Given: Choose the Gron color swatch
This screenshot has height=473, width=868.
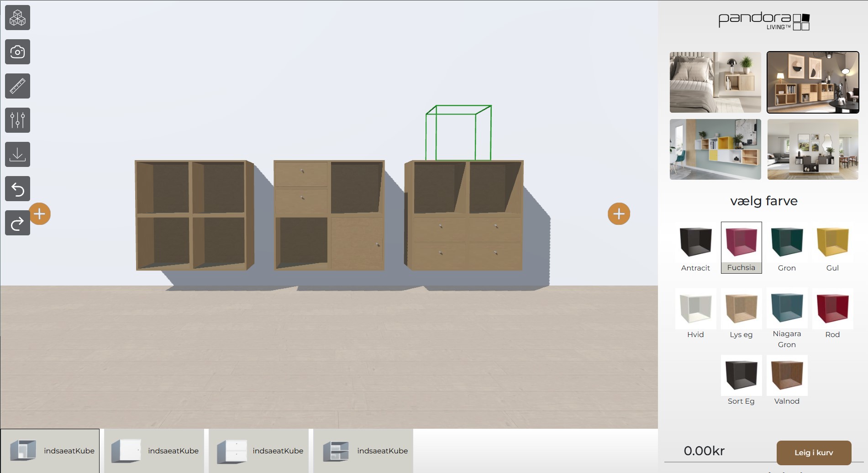Looking at the screenshot, I should [787, 248].
